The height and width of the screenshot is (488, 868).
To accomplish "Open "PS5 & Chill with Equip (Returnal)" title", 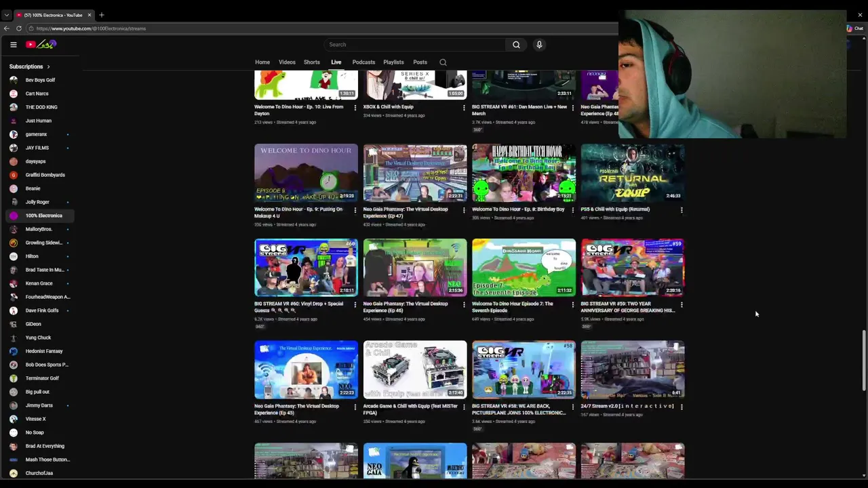I will coord(615,209).
